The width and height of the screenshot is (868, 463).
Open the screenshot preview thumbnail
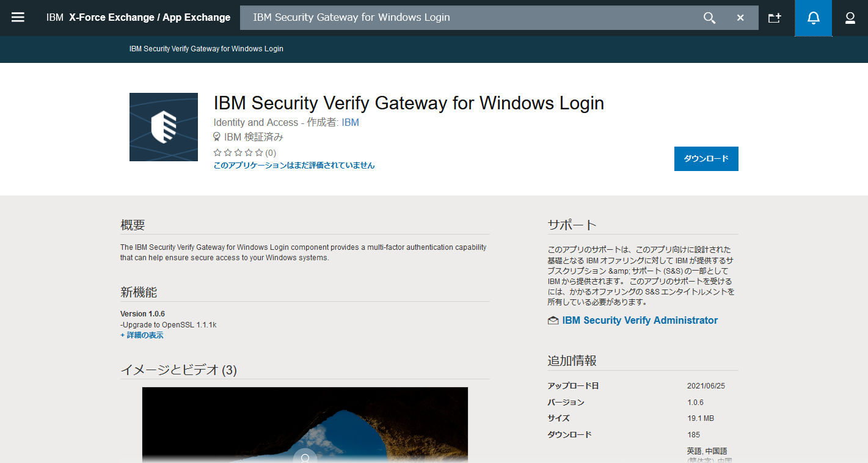(305, 425)
